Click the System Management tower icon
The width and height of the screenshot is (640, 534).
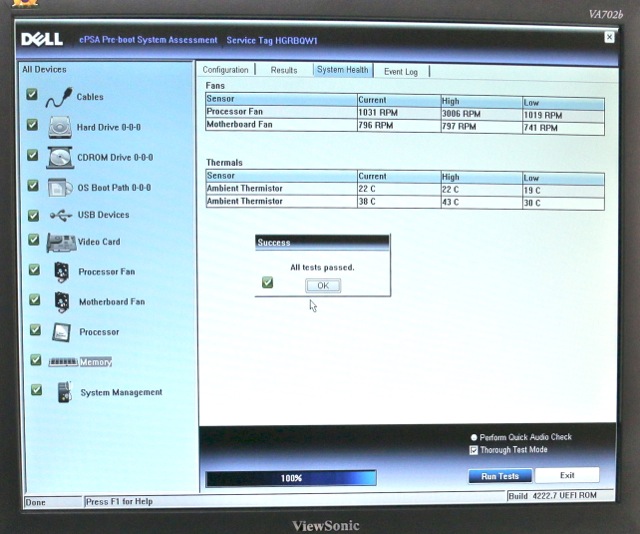(x=64, y=392)
